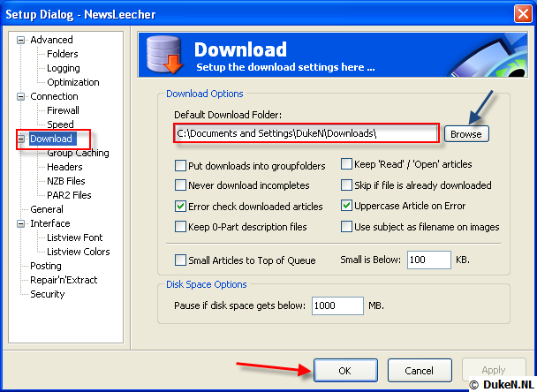Close the Setup Dialog window
Image resolution: width=537 pixels, height=392 pixels.
click(523, 14)
